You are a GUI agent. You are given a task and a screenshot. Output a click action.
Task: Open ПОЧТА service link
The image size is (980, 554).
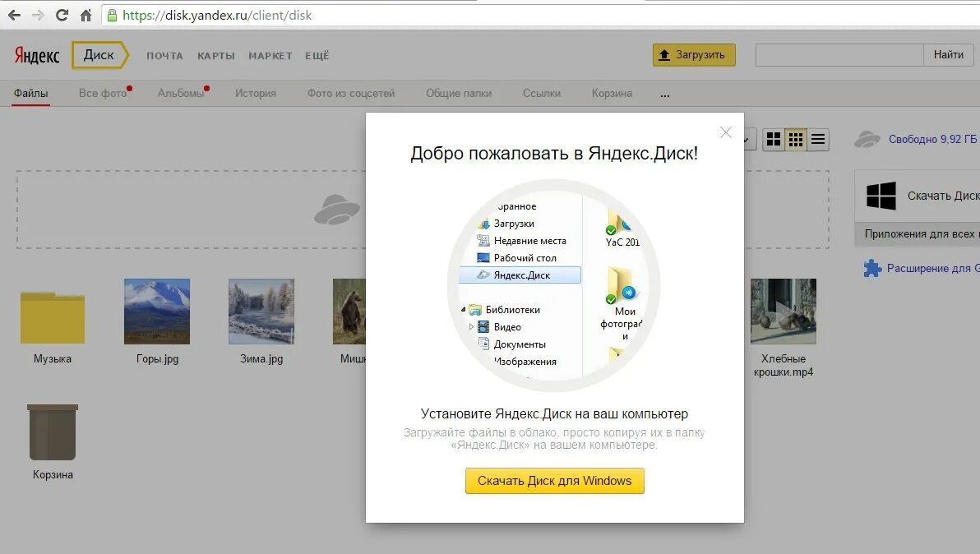click(x=165, y=56)
